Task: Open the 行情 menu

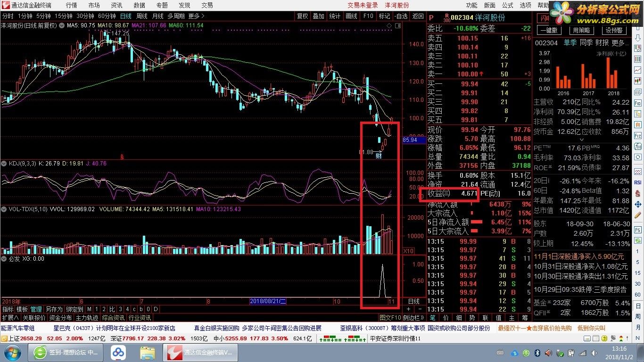Action: coord(72,5)
